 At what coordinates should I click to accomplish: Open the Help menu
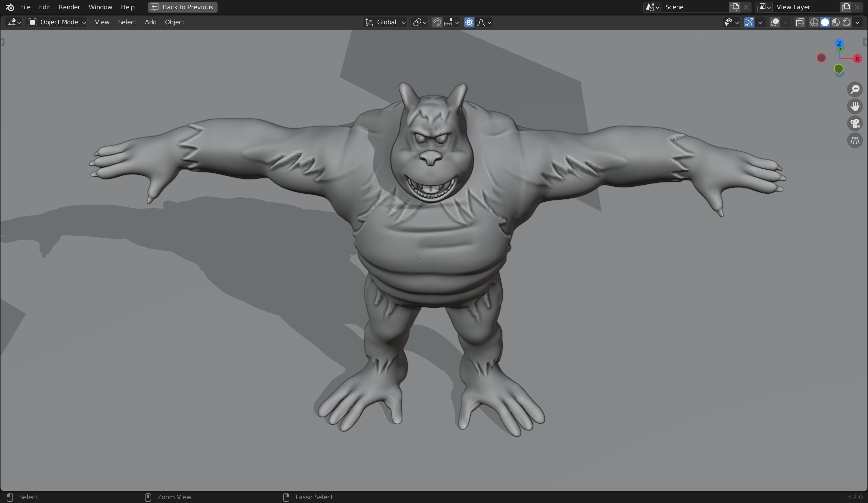[127, 7]
